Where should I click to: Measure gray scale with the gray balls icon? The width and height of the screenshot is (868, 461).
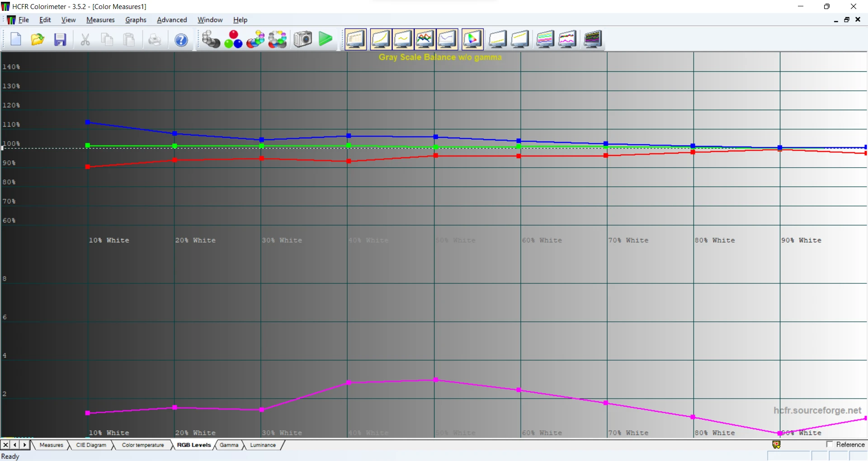(211, 39)
